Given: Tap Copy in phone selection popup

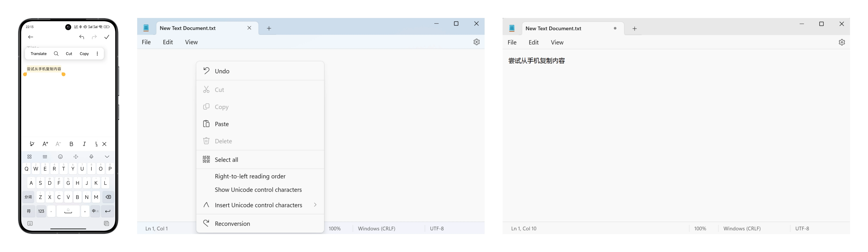Looking at the screenshot, I should pos(84,54).
